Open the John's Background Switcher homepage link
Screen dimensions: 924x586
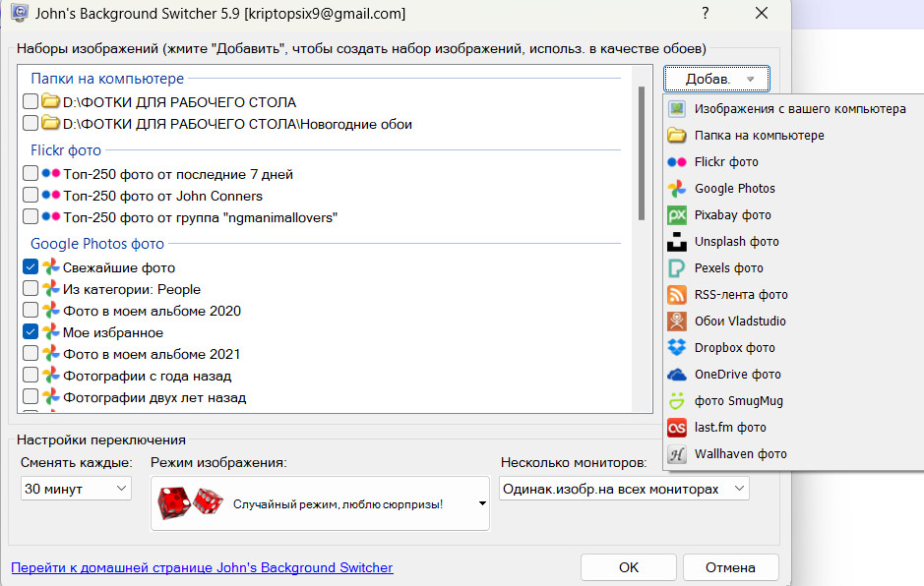point(202,567)
